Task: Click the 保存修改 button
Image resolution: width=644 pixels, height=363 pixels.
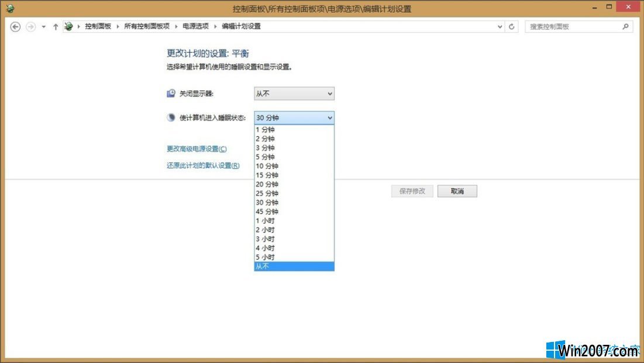Action: (x=412, y=191)
